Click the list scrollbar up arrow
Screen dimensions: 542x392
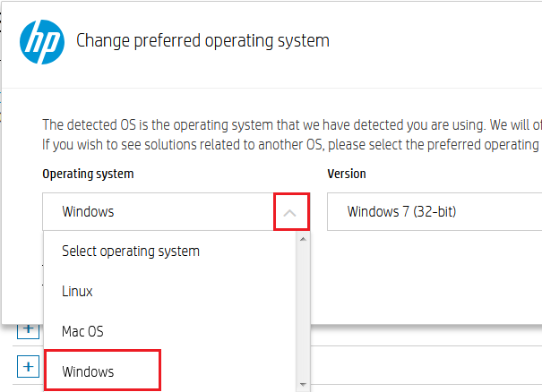[x=303, y=239]
